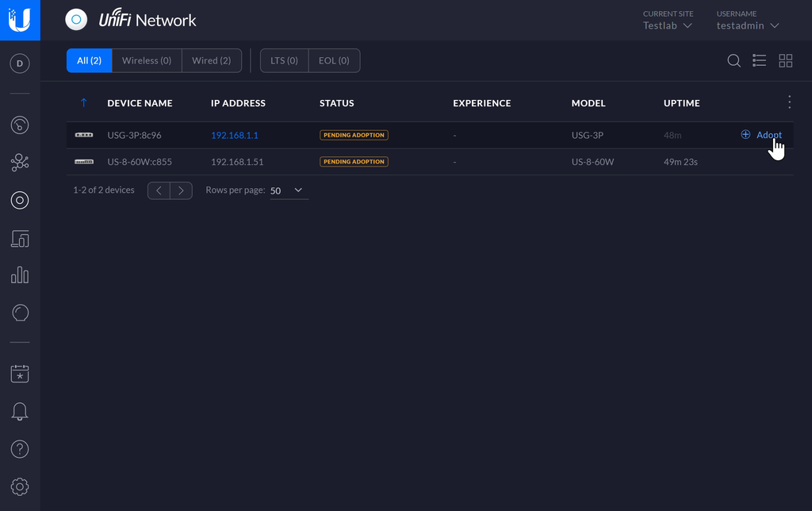Adopt the USG-3P device

[x=761, y=135]
